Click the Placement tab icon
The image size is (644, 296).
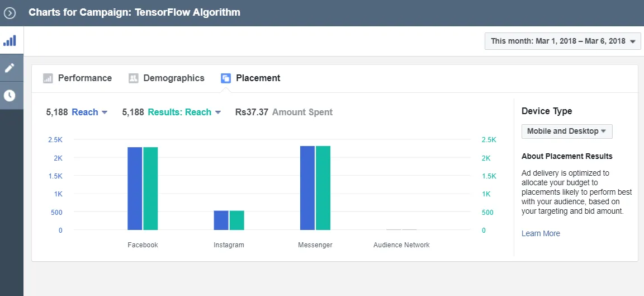click(226, 78)
